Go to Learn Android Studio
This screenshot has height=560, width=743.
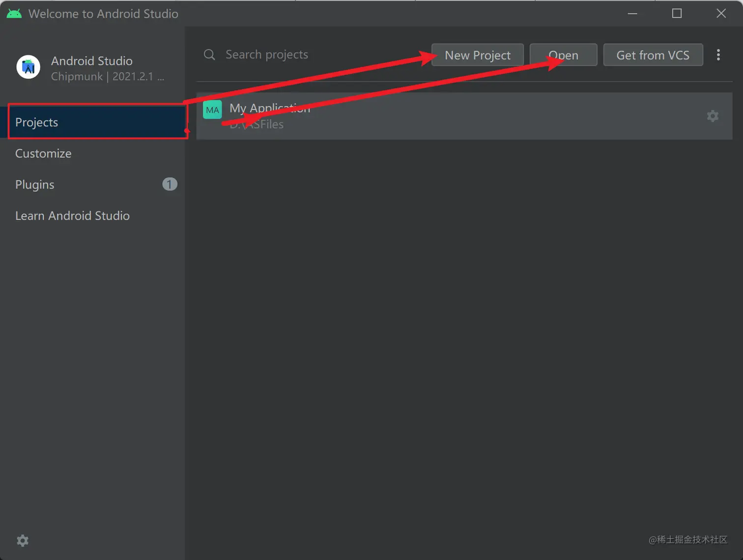point(92,216)
